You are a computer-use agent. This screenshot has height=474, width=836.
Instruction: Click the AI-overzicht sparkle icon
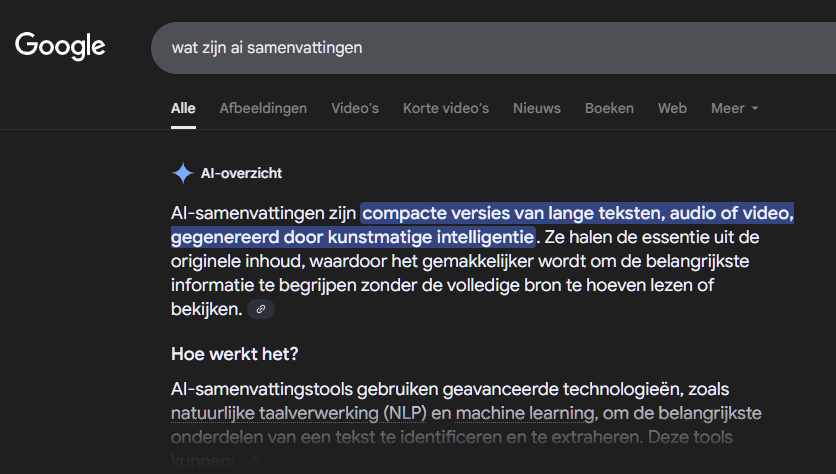coord(183,174)
